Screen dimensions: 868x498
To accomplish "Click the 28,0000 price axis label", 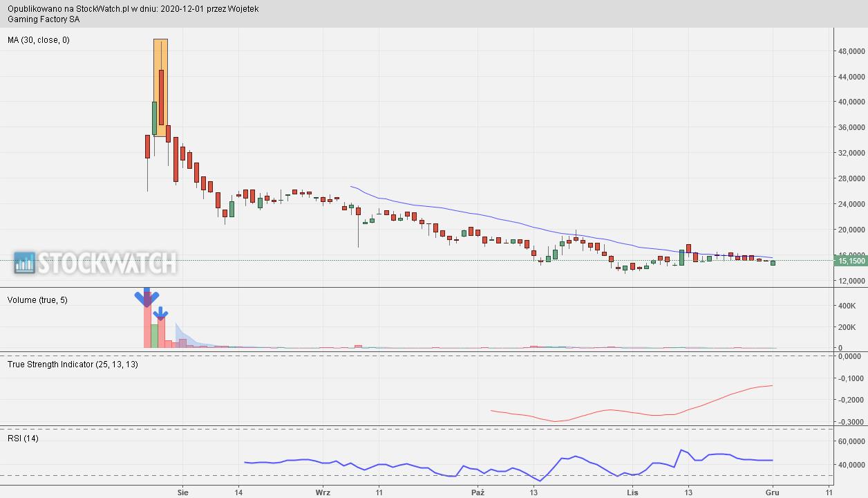I will pos(852,179).
